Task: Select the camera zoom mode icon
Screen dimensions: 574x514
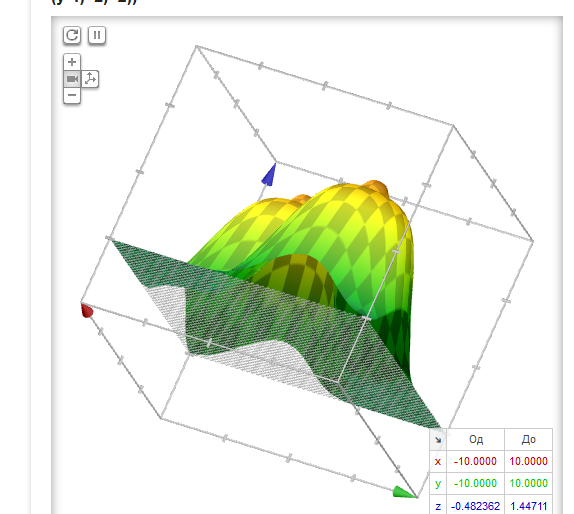Action: [72, 79]
